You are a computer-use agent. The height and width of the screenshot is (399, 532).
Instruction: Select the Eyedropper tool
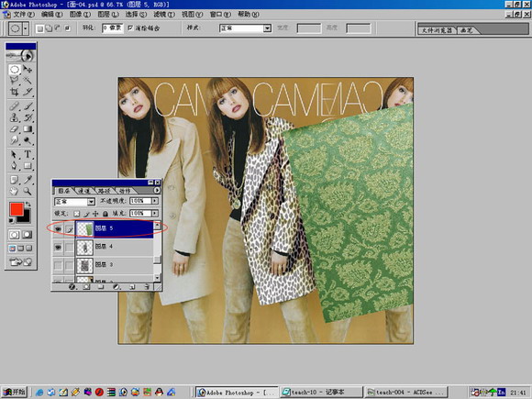28,180
